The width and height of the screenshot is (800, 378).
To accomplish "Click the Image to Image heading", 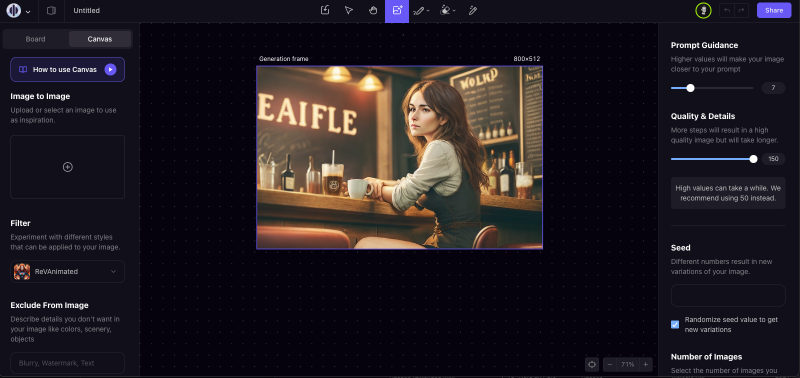I will tap(40, 96).
